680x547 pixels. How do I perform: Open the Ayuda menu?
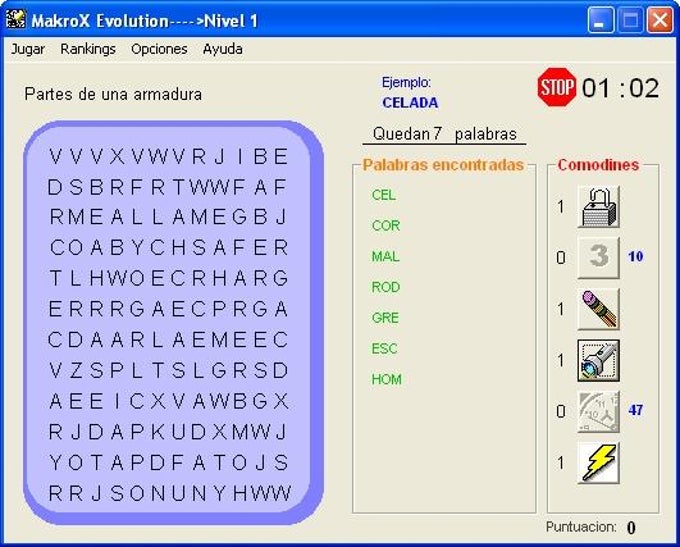coord(222,49)
